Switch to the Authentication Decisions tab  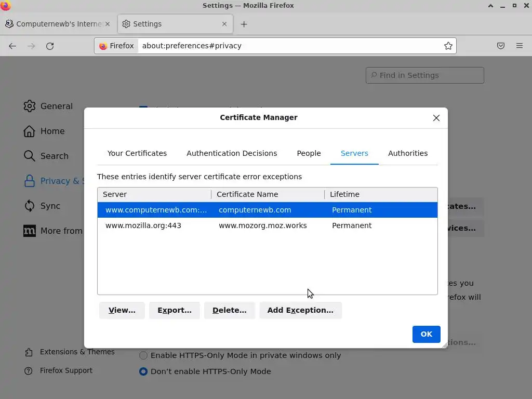(232, 153)
